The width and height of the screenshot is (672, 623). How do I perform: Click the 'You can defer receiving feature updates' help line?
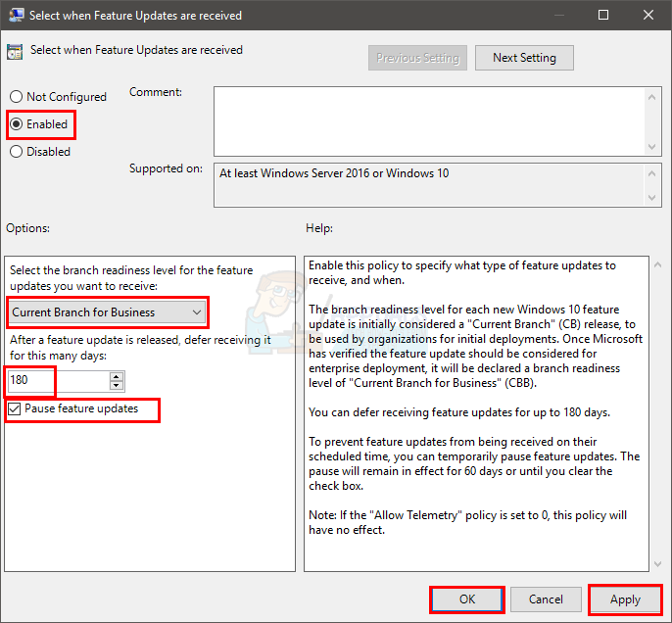459,412
